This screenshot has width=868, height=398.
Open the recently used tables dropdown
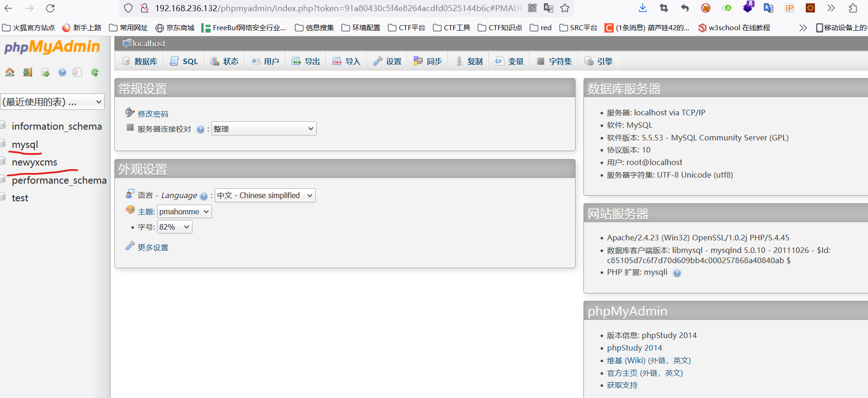click(x=52, y=102)
